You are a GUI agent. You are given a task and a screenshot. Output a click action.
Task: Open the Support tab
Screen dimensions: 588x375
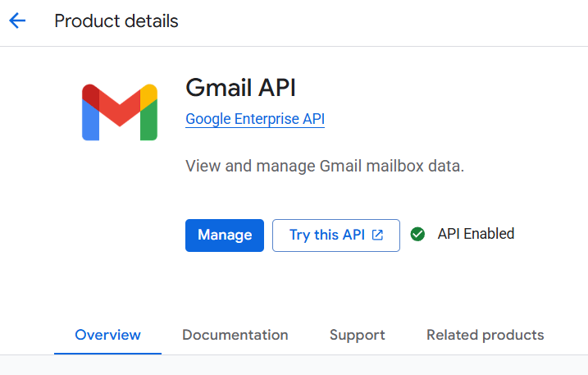click(x=357, y=335)
